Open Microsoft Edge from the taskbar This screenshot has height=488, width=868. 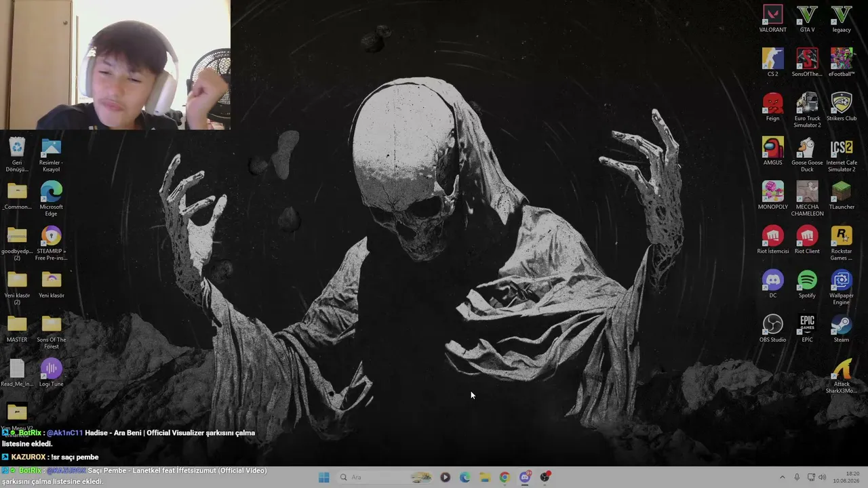pyautogui.click(x=465, y=477)
